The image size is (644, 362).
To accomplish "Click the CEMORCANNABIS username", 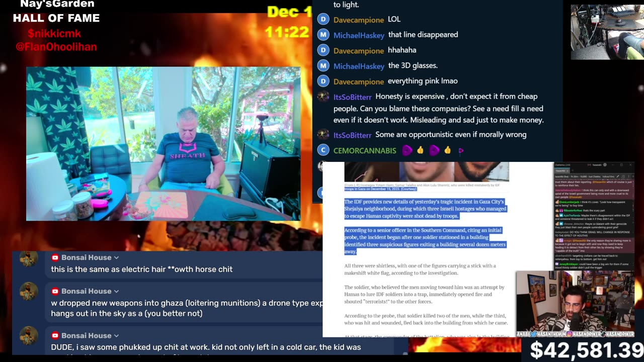I will pos(365,151).
